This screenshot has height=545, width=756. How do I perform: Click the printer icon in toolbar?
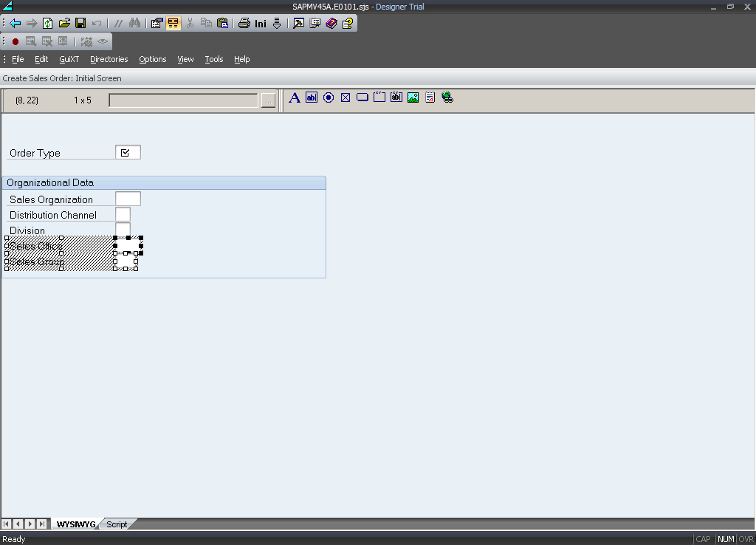[x=244, y=24]
